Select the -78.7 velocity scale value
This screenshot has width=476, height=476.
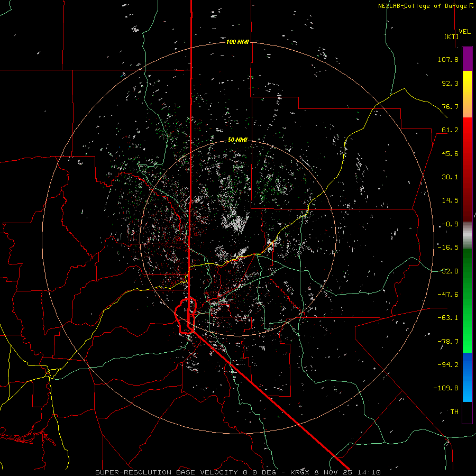(x=448, y=342)
